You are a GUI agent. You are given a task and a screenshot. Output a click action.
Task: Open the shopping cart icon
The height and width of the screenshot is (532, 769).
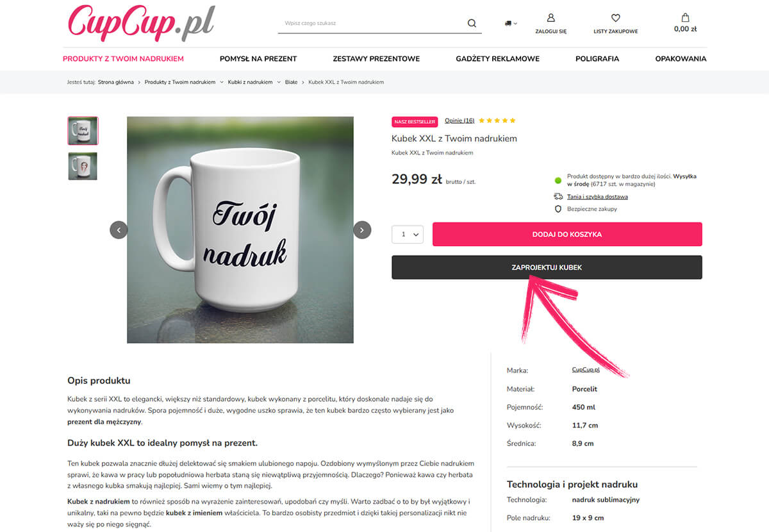coord(685,18)
